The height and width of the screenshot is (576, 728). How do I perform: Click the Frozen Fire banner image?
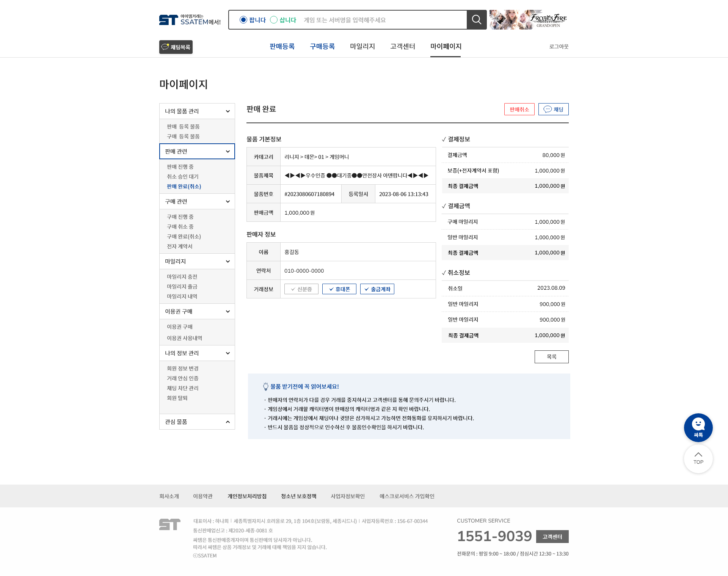(529, 20)
